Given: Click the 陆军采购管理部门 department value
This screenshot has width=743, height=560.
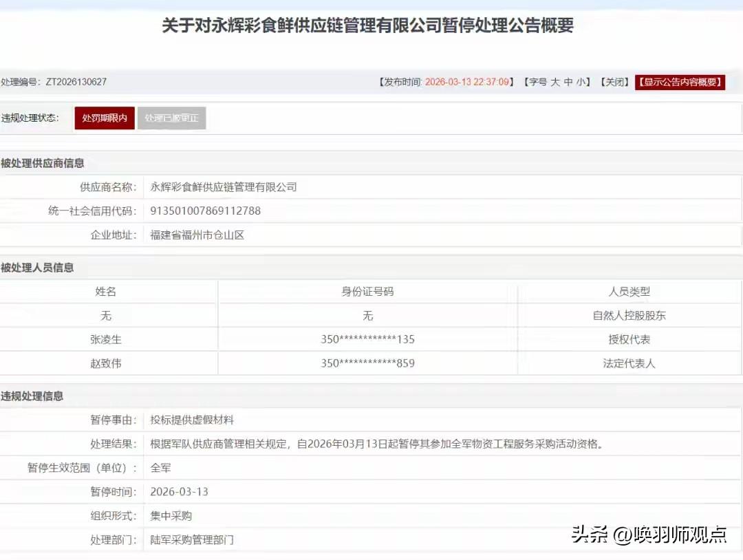Looking at the screenshot, I should point(192,539).
